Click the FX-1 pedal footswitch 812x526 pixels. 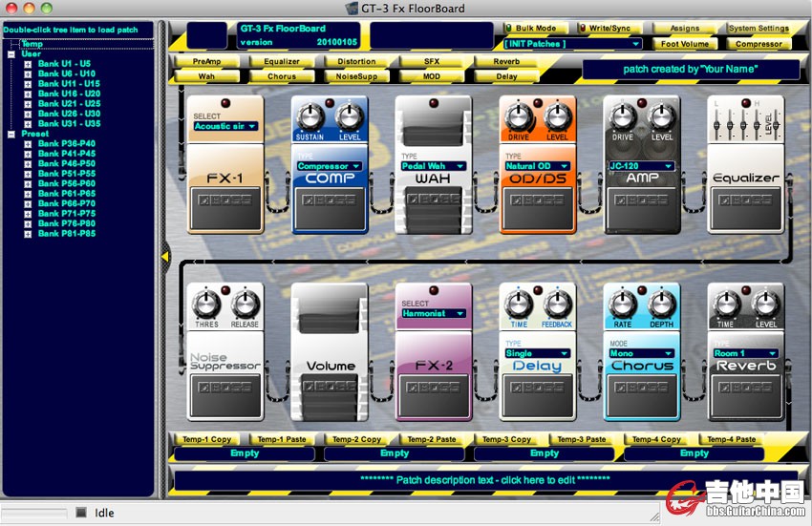[x=225, y=208]
